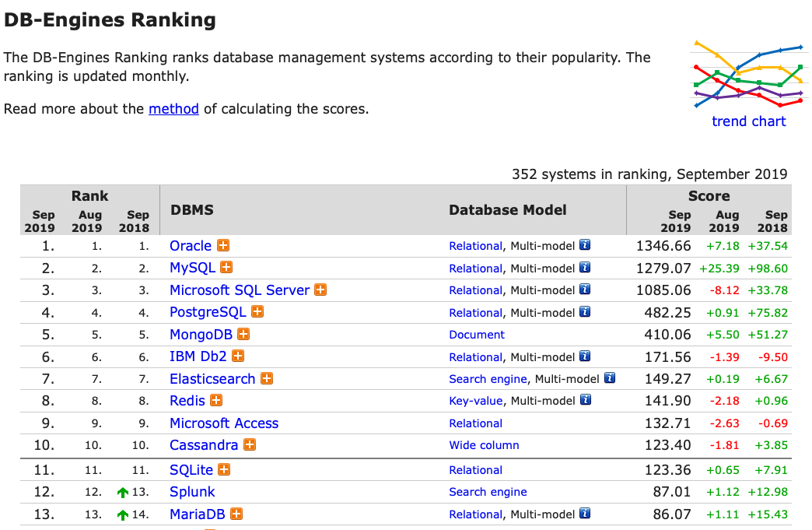Click the -8.12 score change value

click(724, 290)
